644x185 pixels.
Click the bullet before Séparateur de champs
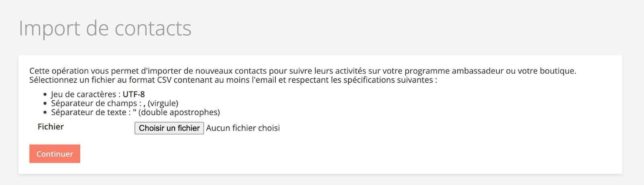click(x=45, y=104)
